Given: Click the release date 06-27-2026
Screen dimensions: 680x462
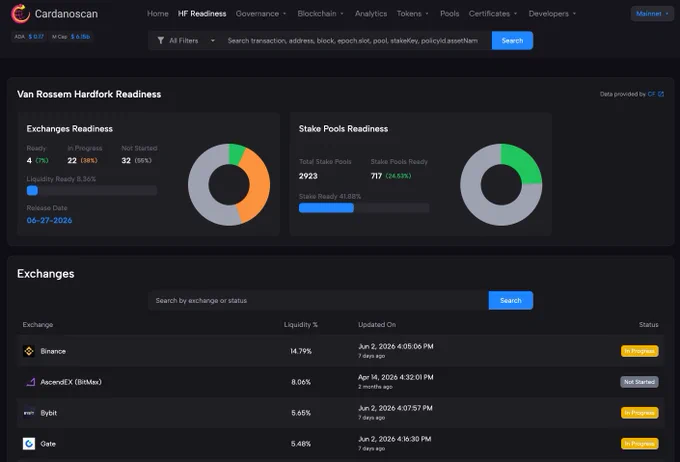Looking at the screenshot, I should tap(49, 220).
